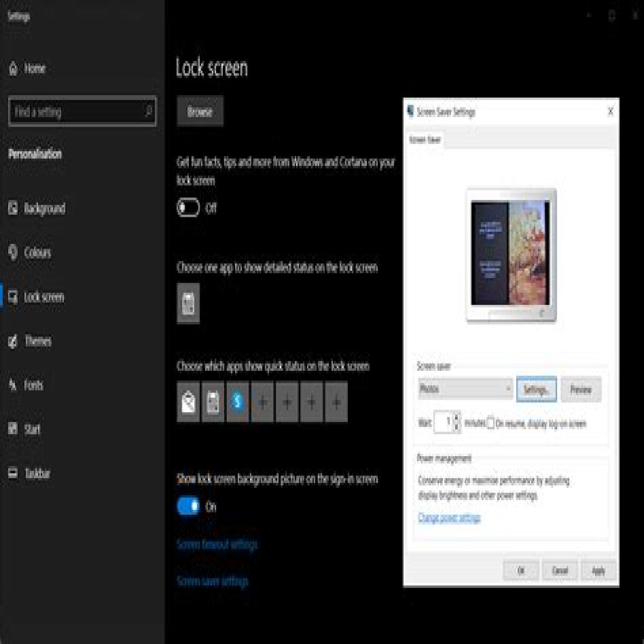Click the Fonts icon in sidebar
This screenshot has width=644, height=644.
[x=13, y=385]
